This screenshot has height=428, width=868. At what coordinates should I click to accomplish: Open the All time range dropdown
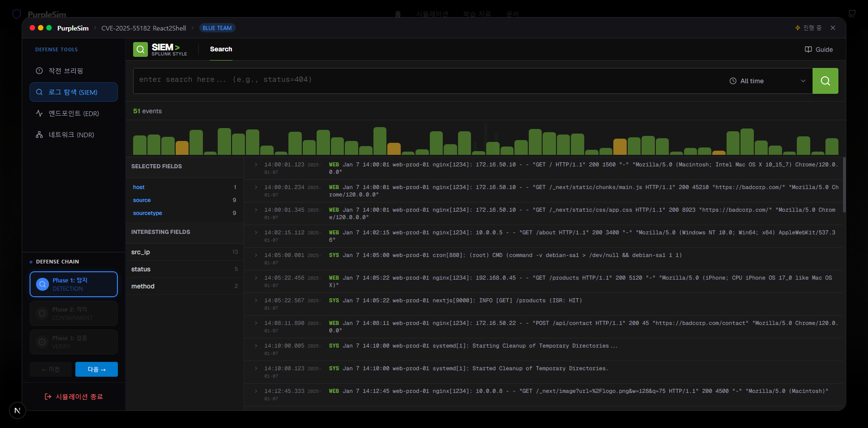pyautogui.click(x=767, y=81)
